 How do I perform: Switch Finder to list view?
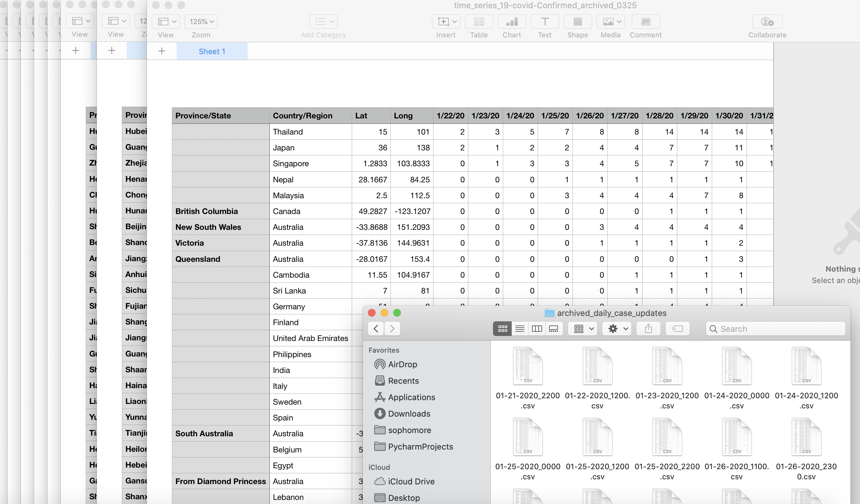(520, 329)
